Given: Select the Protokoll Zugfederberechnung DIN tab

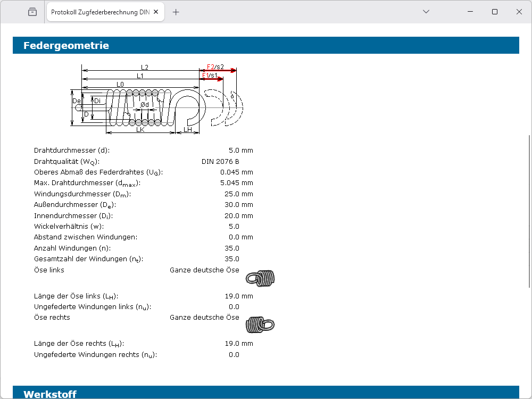Looking at the screenshot, I should [101, 12].
